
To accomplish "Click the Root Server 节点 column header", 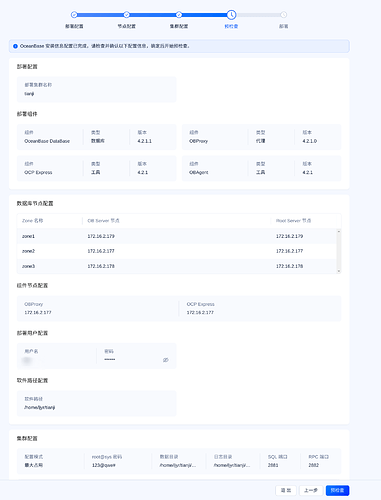I will point(293,221).
